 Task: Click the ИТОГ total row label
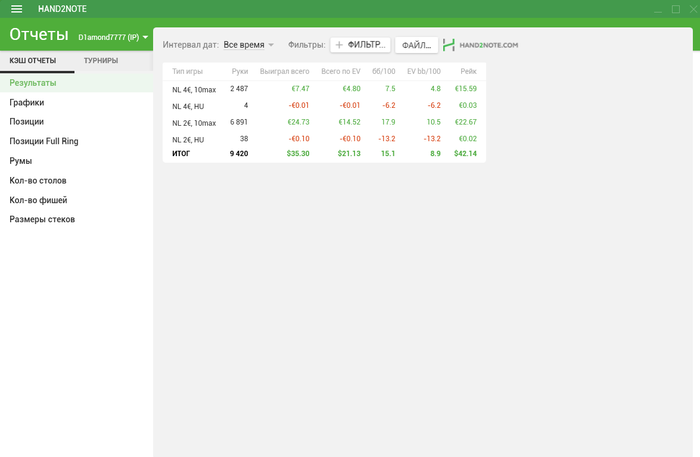[x=181, y=154]
